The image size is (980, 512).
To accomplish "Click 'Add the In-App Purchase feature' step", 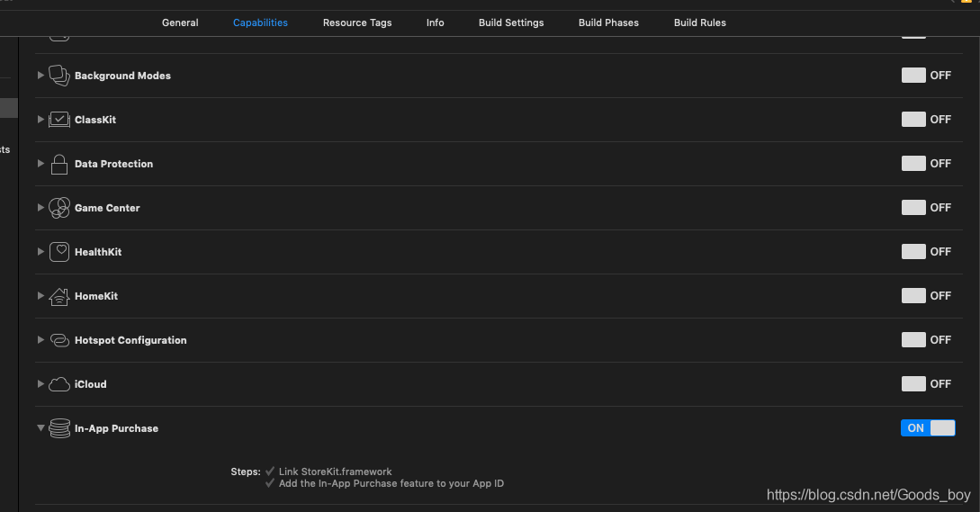I will [391, 483].
